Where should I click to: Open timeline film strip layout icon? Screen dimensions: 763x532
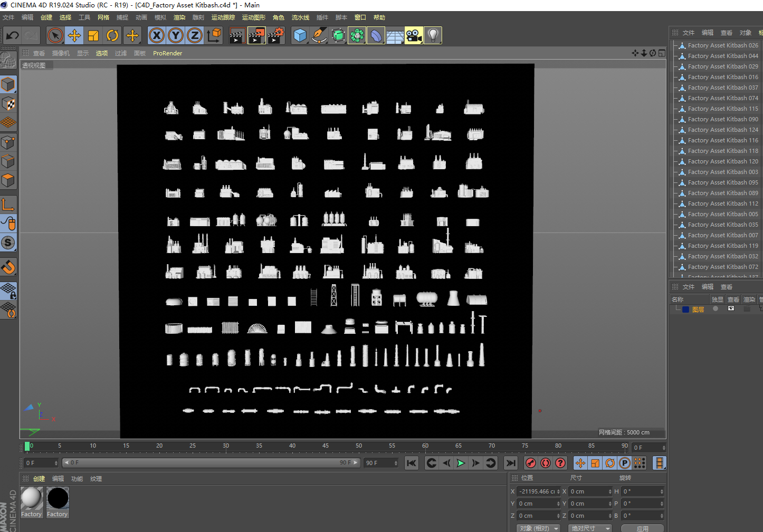tap(660, 463)
